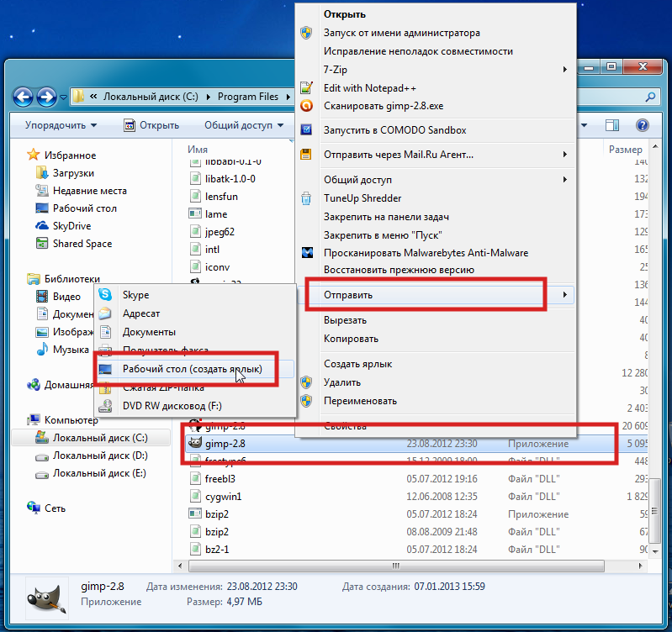Choose Закрепить в меню "Пуск"
This screenshot has width=672, height=632.
(437, 235)
